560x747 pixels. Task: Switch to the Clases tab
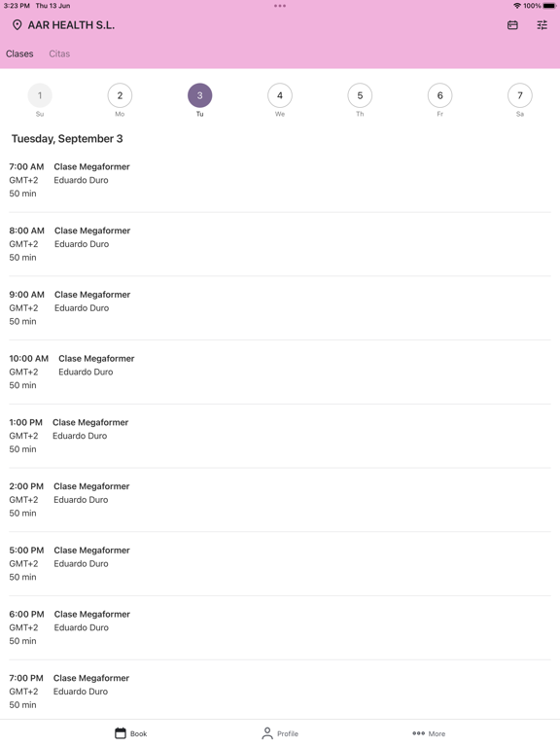pyautogui.click(x=19, y=53)
